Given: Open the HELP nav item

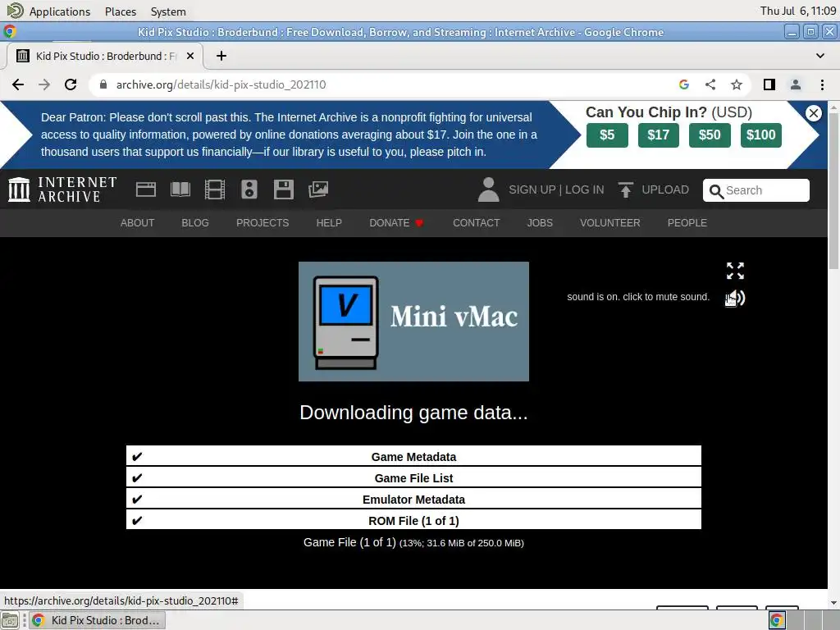Looking at the screenshot, I should pyautogui.click(x=329, y=223).
